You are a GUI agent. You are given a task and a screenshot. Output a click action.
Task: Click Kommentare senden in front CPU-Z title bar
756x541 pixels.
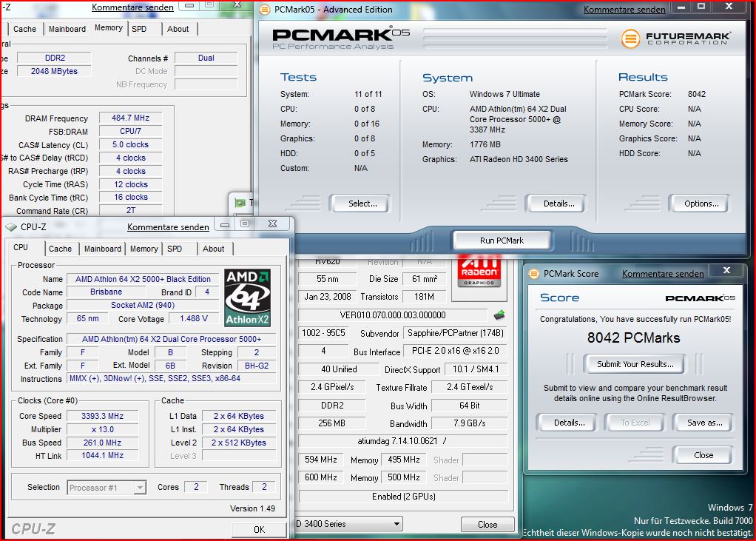click(x=168, y=226)
